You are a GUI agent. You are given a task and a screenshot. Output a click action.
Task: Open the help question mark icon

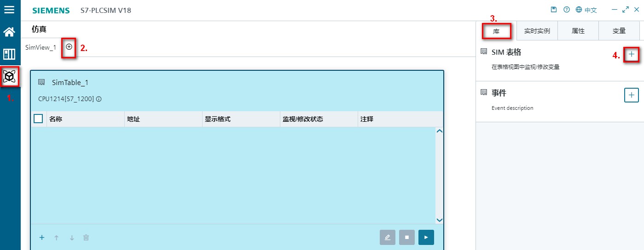(x=567, y=10)
